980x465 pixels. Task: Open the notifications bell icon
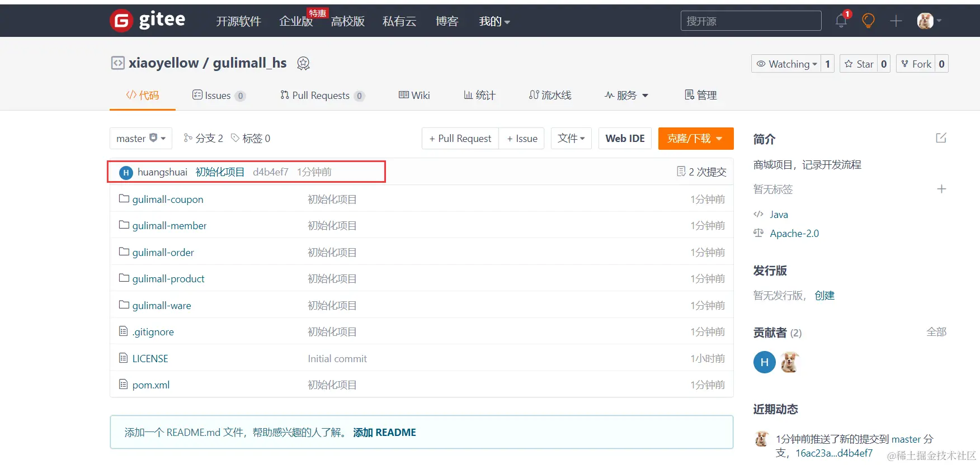pyautogui.click(x=841, y=21)
